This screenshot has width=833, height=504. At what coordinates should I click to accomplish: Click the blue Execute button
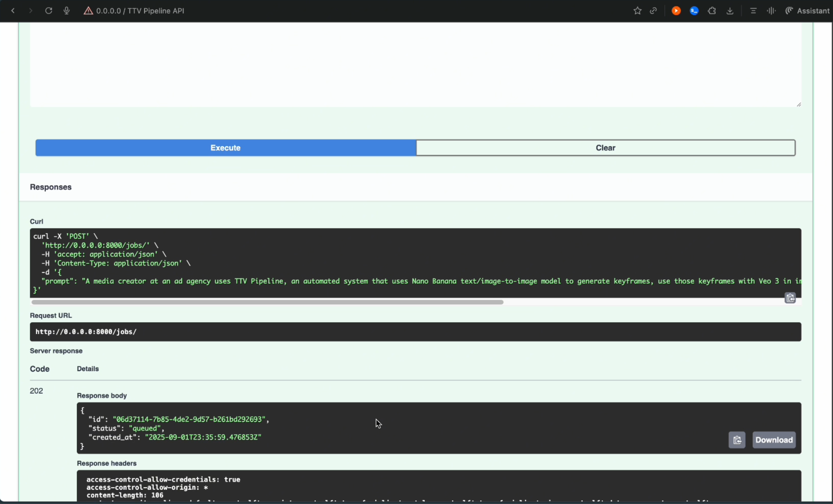click(x=225, y=148)
